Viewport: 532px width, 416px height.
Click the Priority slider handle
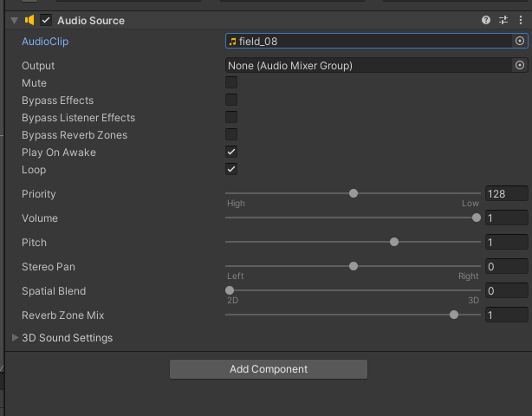click(354, 193)
